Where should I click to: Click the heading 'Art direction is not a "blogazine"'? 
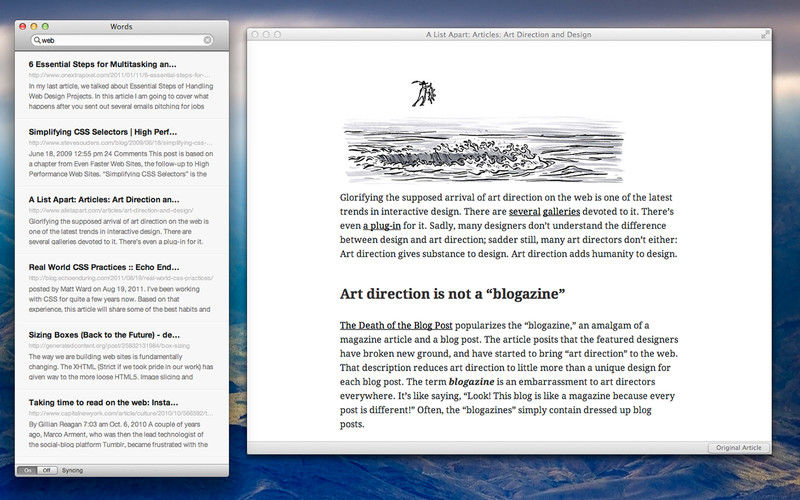(x=453, y=294)
